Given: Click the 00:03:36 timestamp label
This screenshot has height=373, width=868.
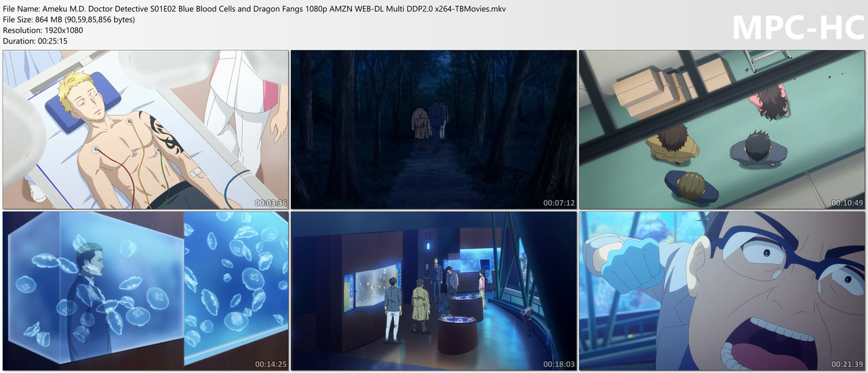Looking at the screenshot, I should click(x=271, y=203).
